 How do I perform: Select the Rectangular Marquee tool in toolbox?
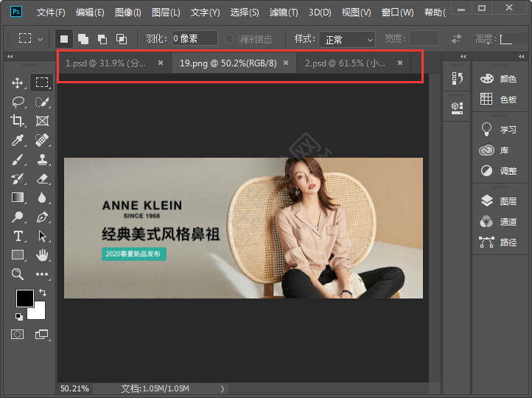[x=42, y=83]
